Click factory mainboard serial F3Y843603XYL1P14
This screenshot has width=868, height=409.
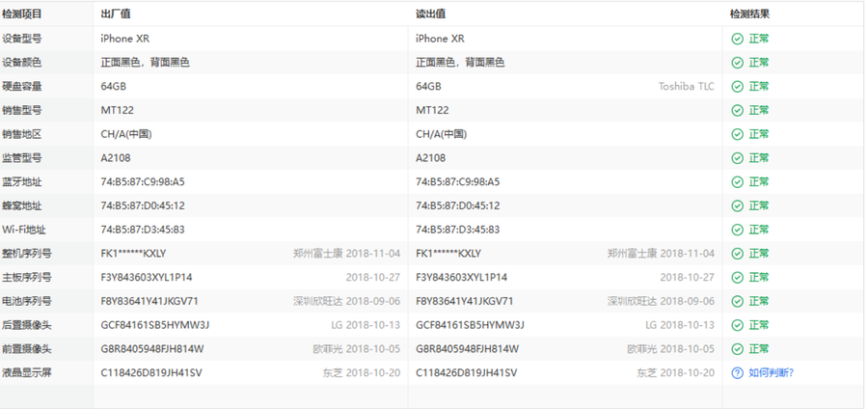147,277
